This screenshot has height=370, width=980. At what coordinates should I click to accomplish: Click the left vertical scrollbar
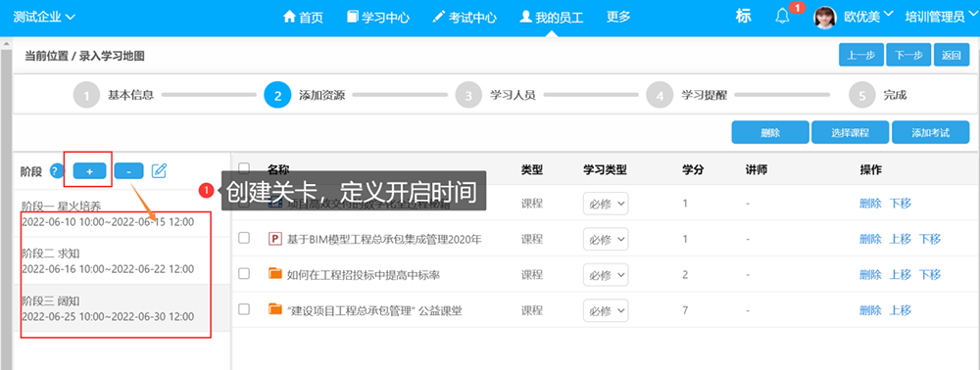pyautogui.click(x=7, y=206)
